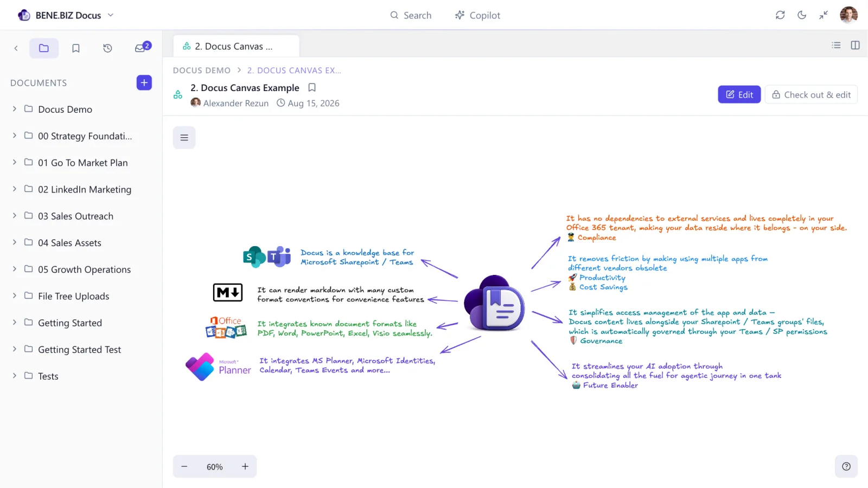The width and height of the screenshot is (868, 488).
Task: Click the 60% zoom level
Action: coord(215,467)
